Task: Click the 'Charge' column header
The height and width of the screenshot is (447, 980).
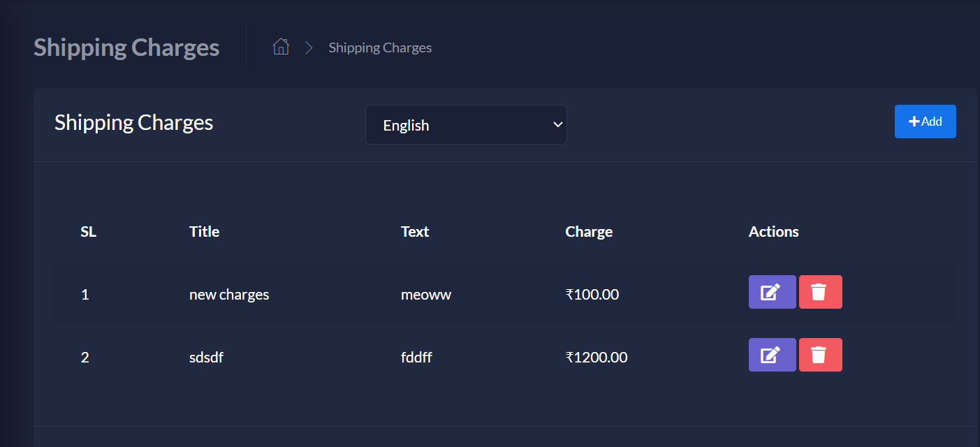Action: [588, 231]
